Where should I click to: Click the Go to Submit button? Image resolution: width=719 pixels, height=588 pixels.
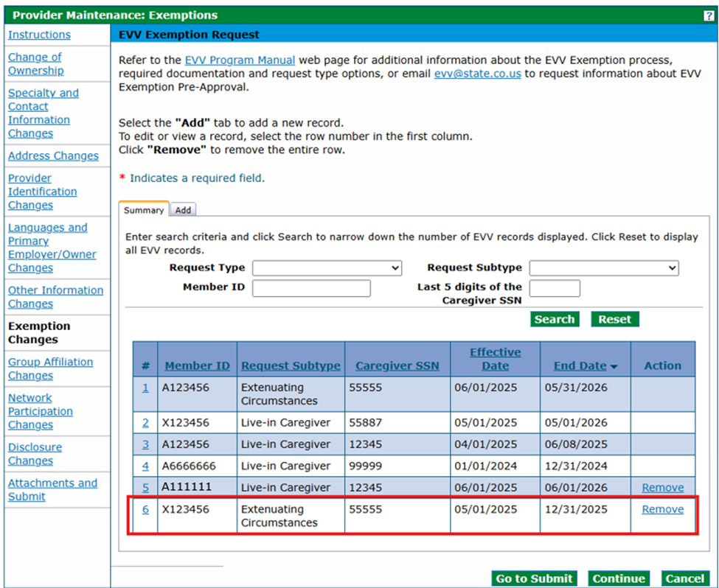click(534, 578)
